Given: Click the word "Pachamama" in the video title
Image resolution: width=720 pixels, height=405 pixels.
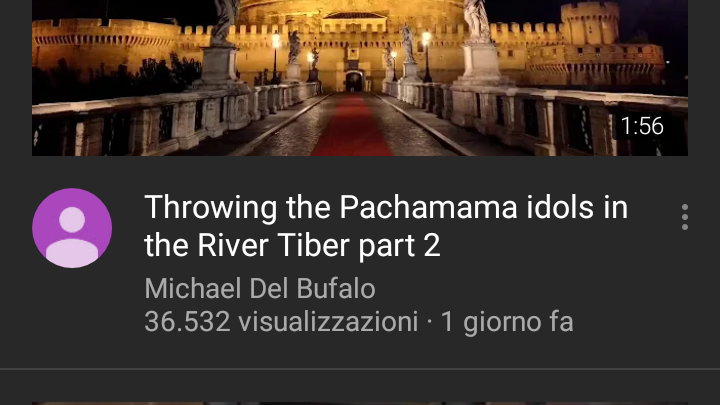Looking at the screenshot, I should pos(428,207).
